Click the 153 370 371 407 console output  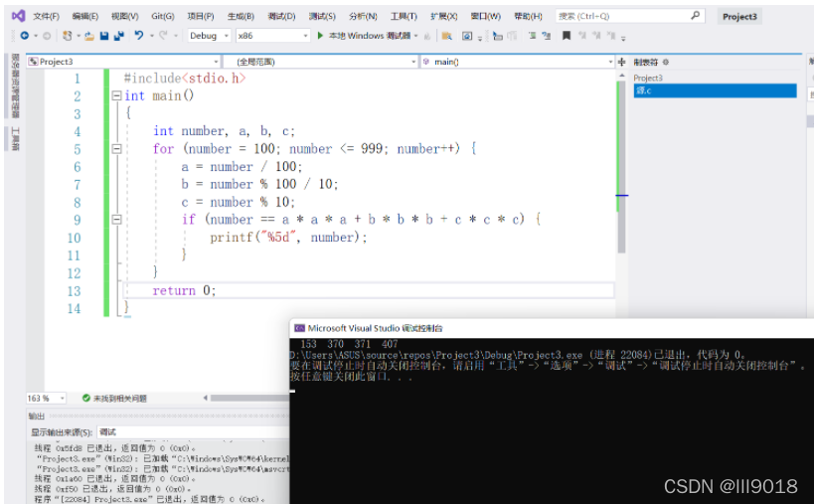[x=349, y=344]
